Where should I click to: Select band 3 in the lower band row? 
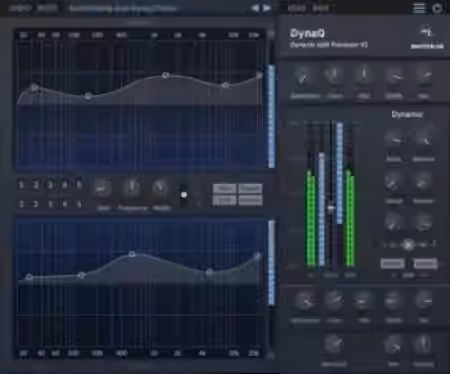[50, 204]
